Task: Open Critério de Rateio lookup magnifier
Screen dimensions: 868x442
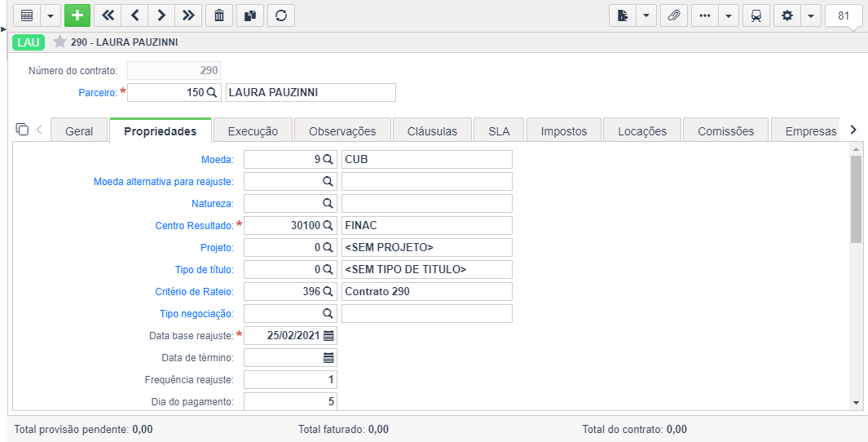Action: click(x=328, y=291)
